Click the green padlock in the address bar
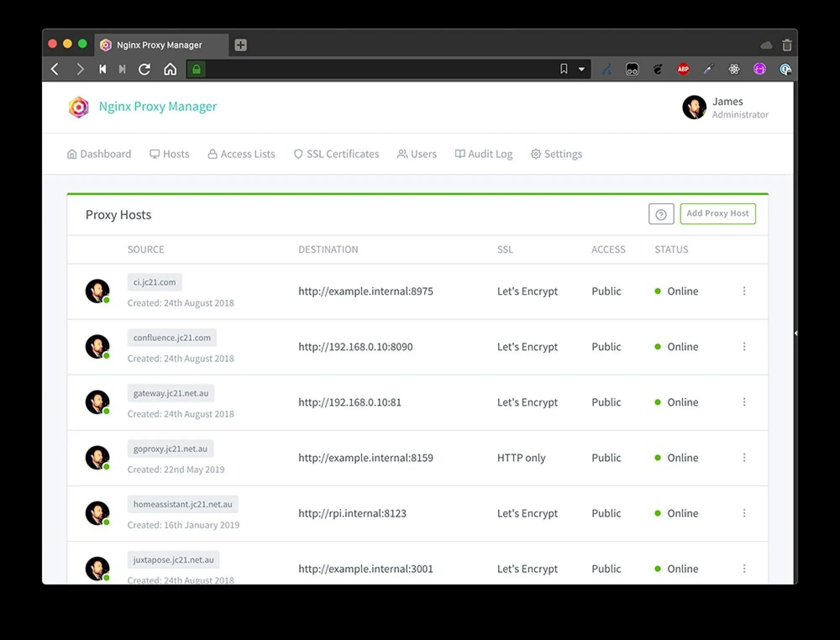This screenshot has width=840, height=640. pos(196,69)
